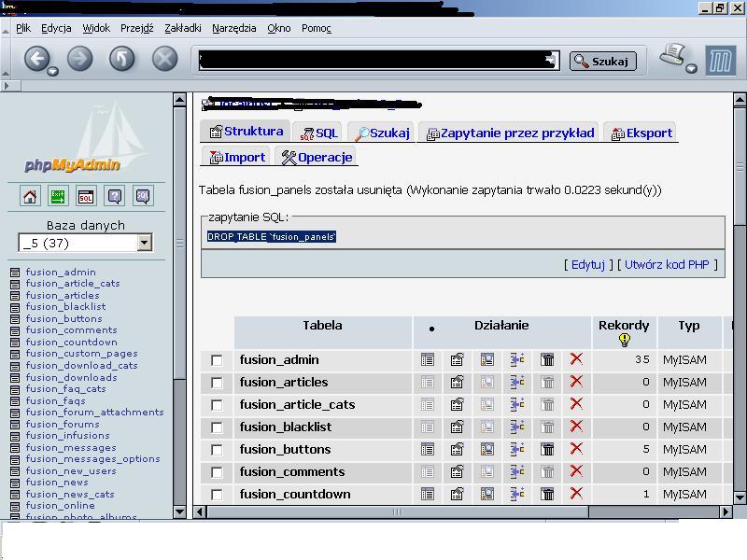The width and height of the screenshot is (747, 560).
Task: Select the fusion_comments checkbox
Action: (217, 472)
